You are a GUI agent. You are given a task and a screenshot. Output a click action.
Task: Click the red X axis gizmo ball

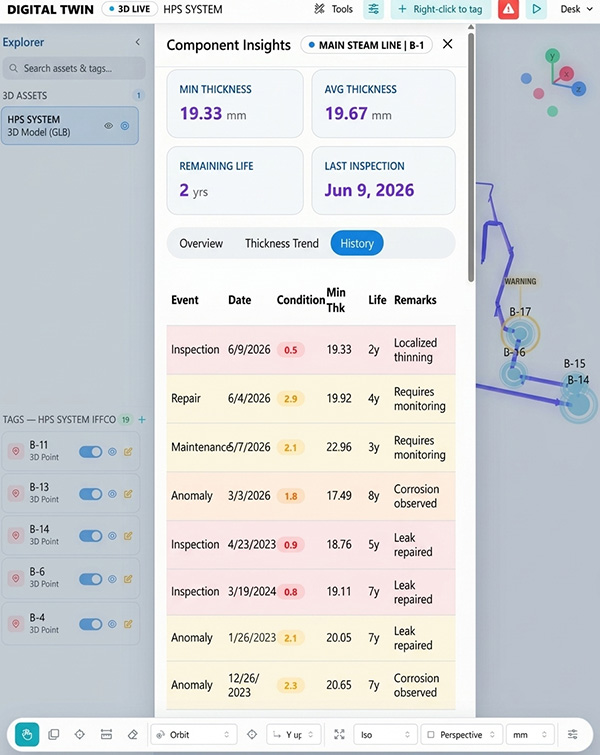click(566, 74)
